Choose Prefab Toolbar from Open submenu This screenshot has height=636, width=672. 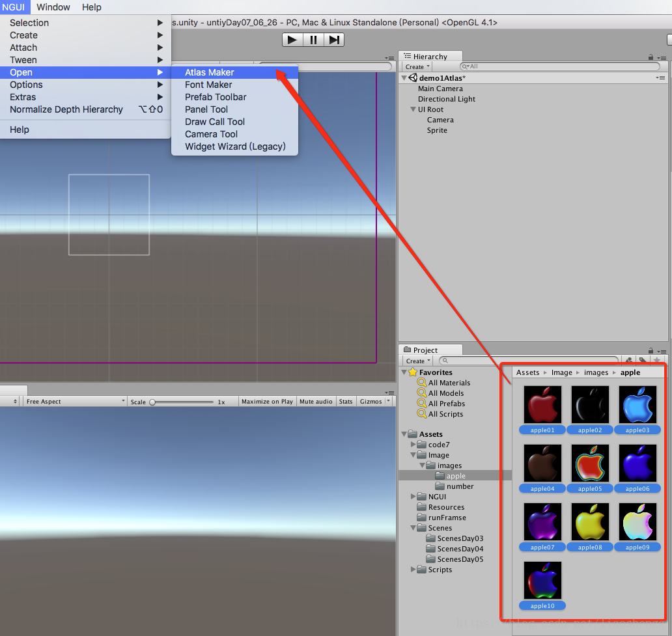(234, 97)
